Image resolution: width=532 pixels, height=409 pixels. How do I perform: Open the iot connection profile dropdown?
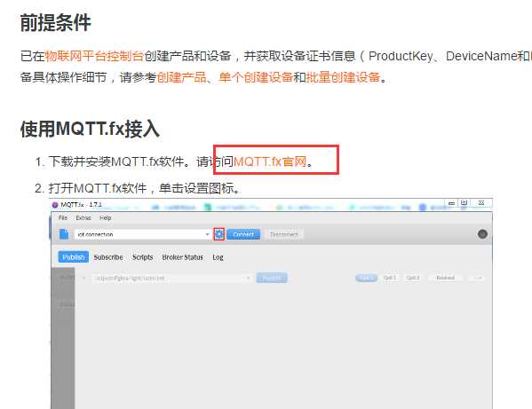point(207,234)
